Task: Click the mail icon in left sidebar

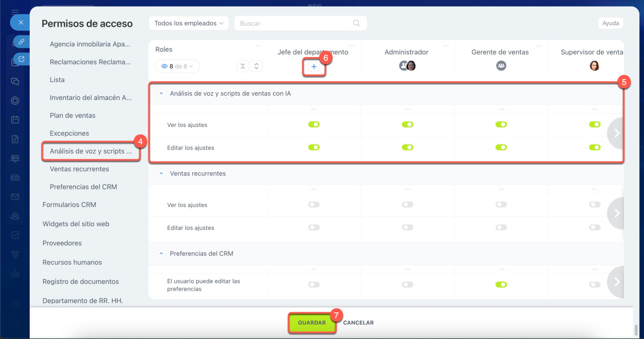Action: point(15,196)
